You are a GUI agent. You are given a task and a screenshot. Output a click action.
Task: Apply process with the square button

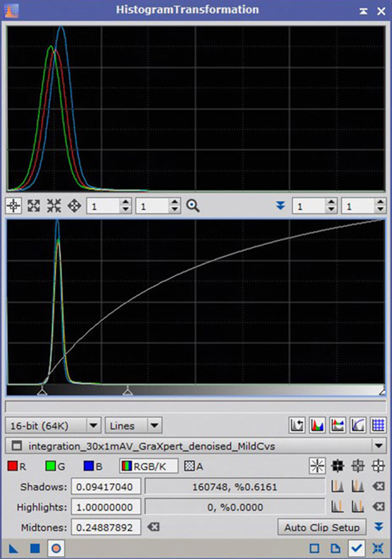35,548
